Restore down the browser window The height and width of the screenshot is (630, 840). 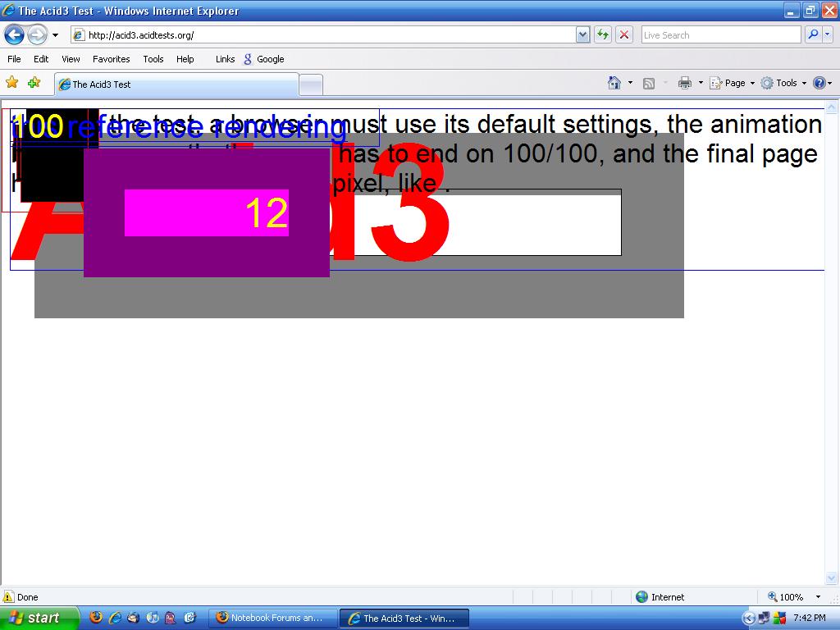click(810, 10)
